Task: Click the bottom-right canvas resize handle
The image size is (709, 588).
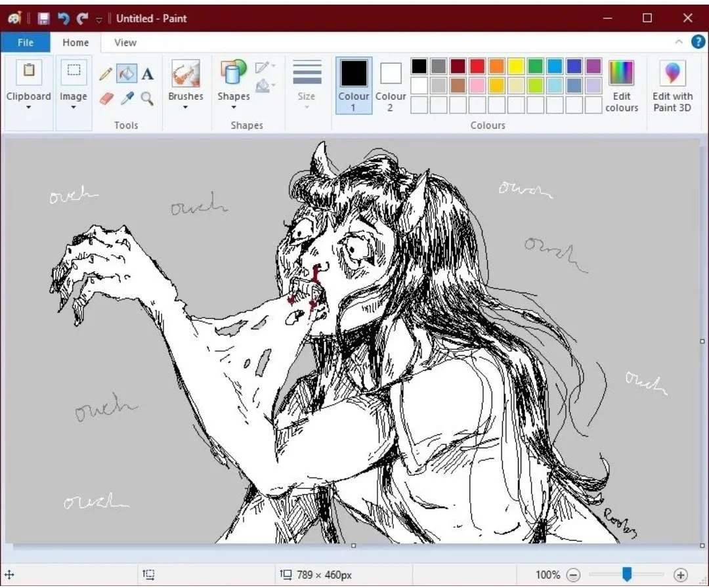Action: (702, 545)
